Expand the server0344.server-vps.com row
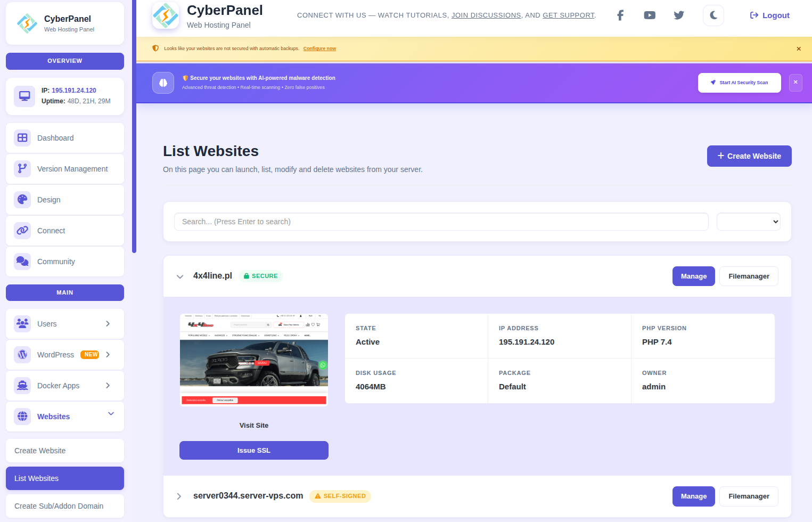812x522 pixels. [179, 496]
